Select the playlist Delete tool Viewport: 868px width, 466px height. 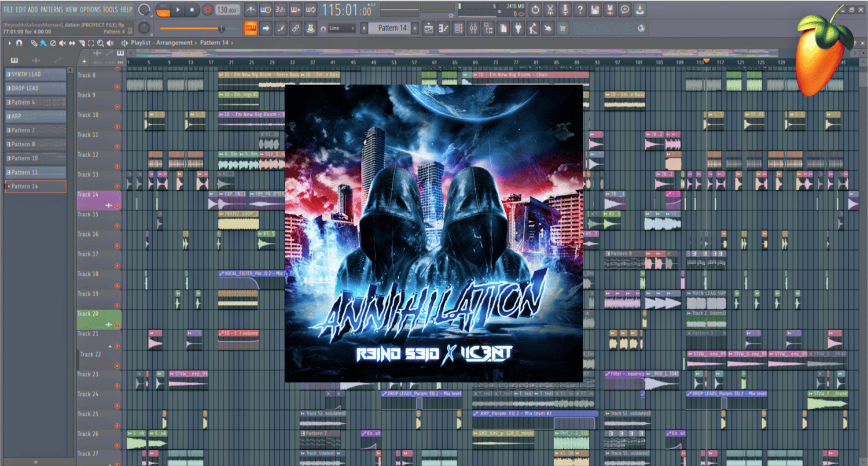pos(53,43)
